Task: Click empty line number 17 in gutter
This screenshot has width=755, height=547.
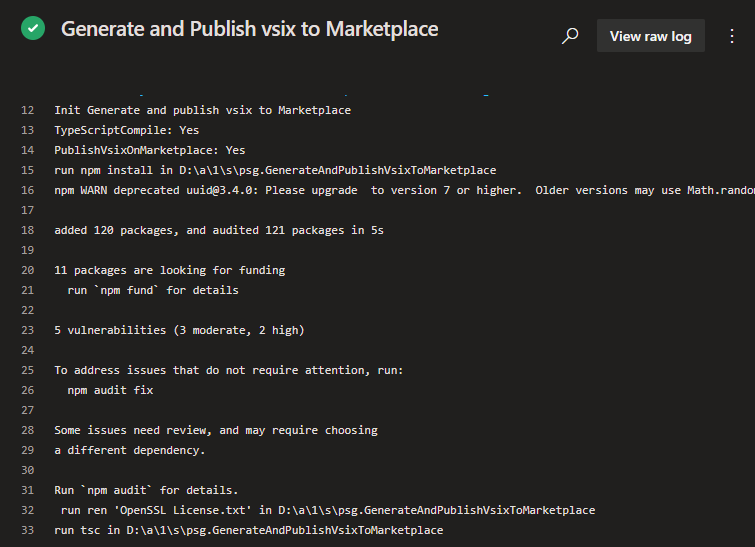Action: point(27,210)
